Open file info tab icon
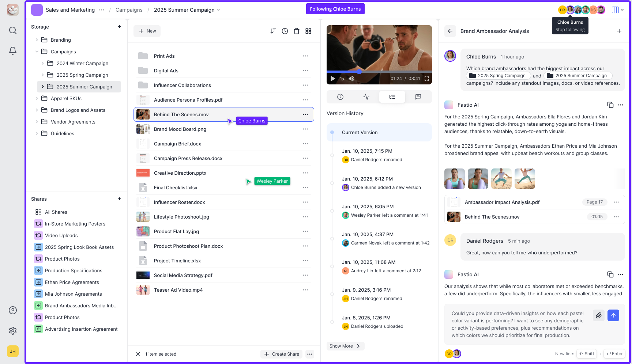The width and height of the screenshot is (632, 364). pyautogui.click(x=340, y=97)
